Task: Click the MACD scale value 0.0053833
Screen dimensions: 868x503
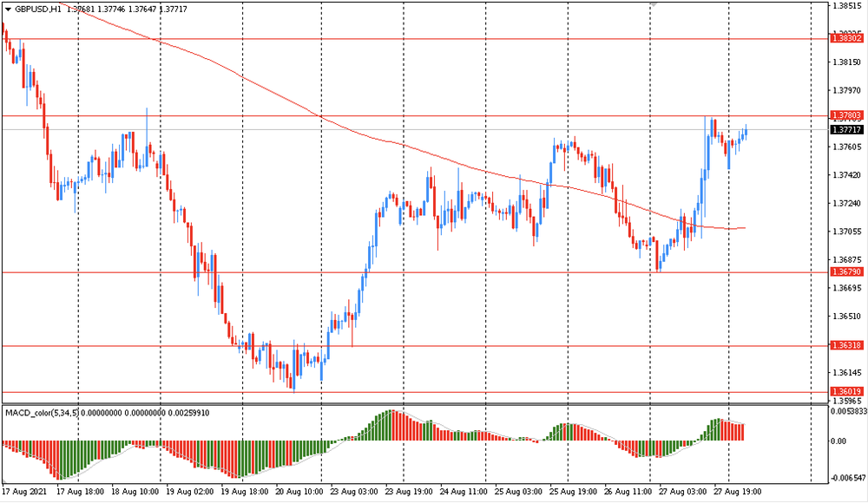Action: [848, 412]
